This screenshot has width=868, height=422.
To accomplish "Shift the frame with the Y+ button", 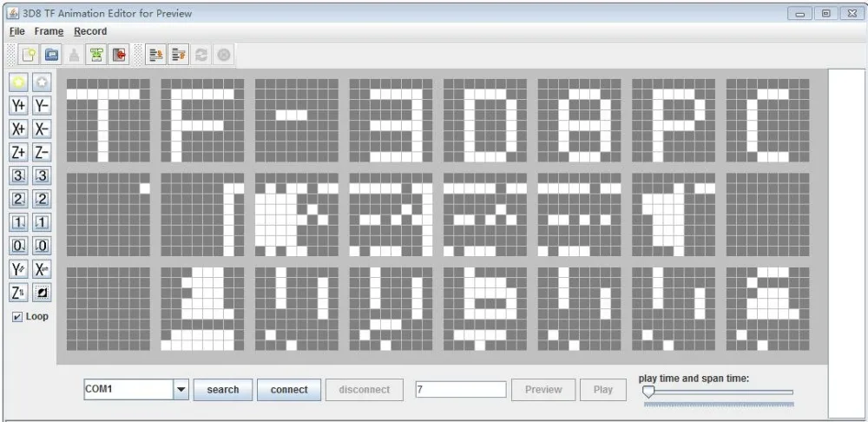I will click(19, 106).
